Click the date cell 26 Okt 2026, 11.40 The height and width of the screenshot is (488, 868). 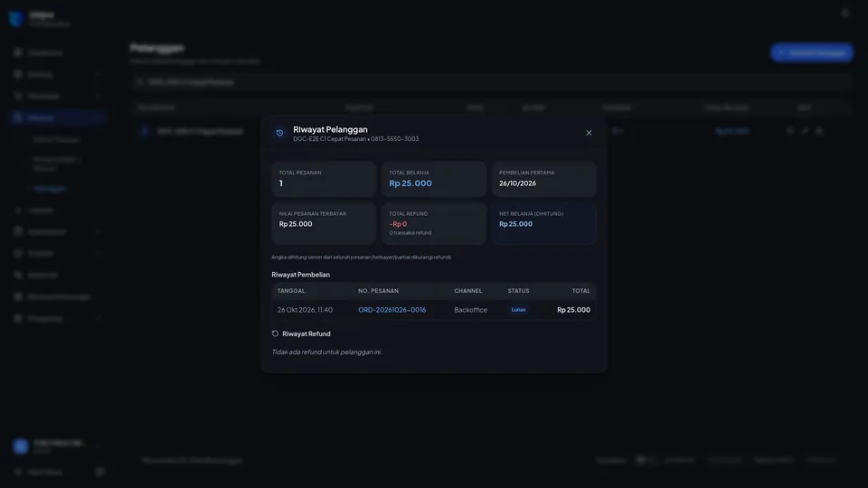tap(305, 310)
